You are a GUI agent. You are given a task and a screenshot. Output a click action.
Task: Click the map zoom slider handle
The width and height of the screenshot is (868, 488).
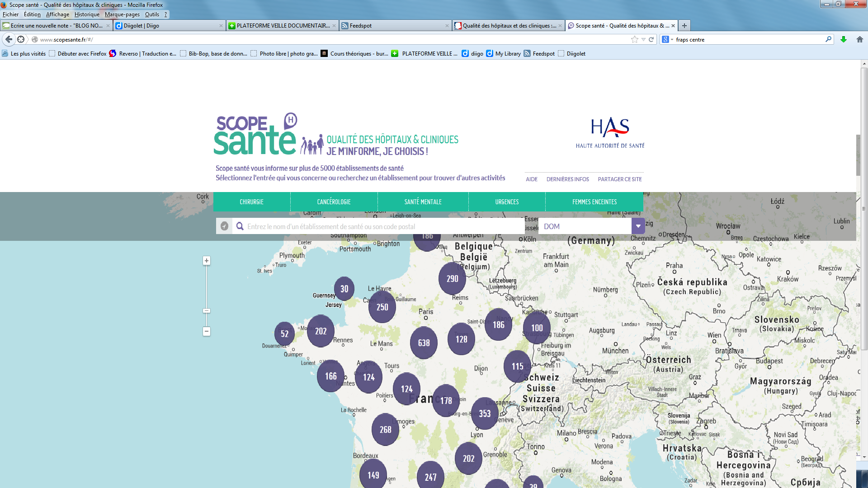[207, 311]
